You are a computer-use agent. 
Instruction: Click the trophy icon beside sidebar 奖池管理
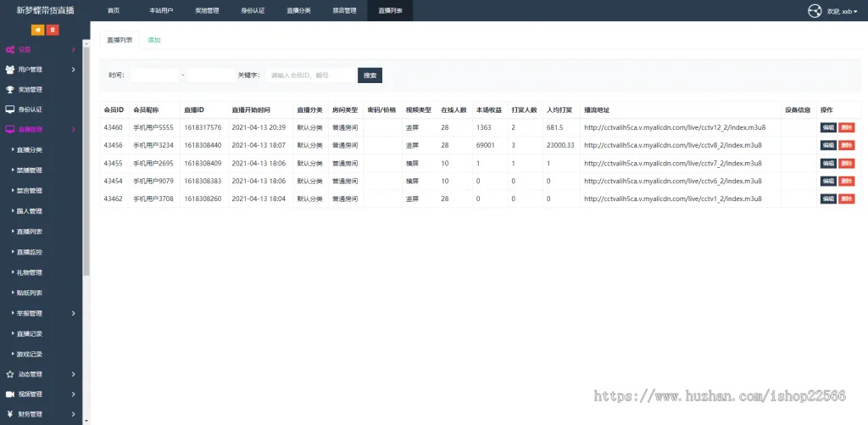pyautogui.click(x=10, y=90)
